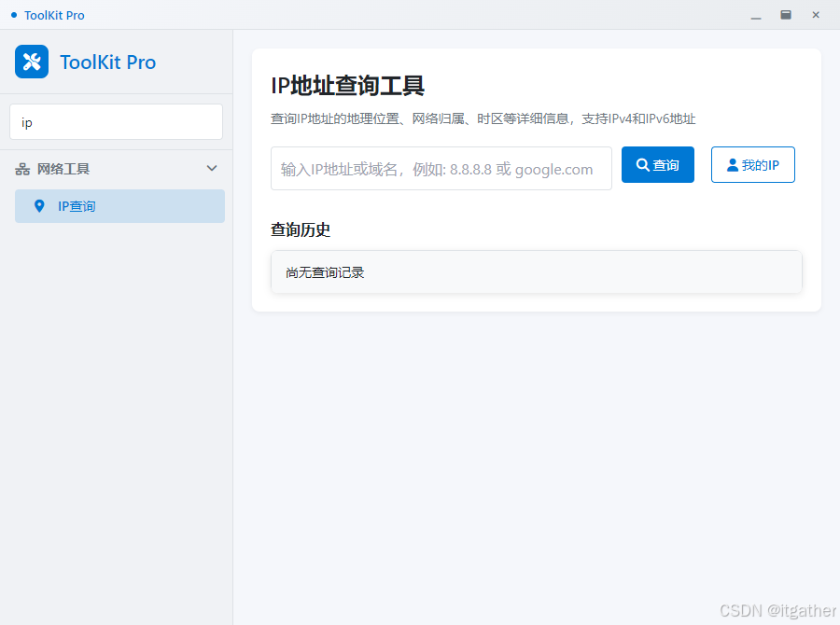Image resolution: width=840 pixels, height=625 pixels.
Task: Click the IP address or domain input field
Action: [x=441, y=169]
